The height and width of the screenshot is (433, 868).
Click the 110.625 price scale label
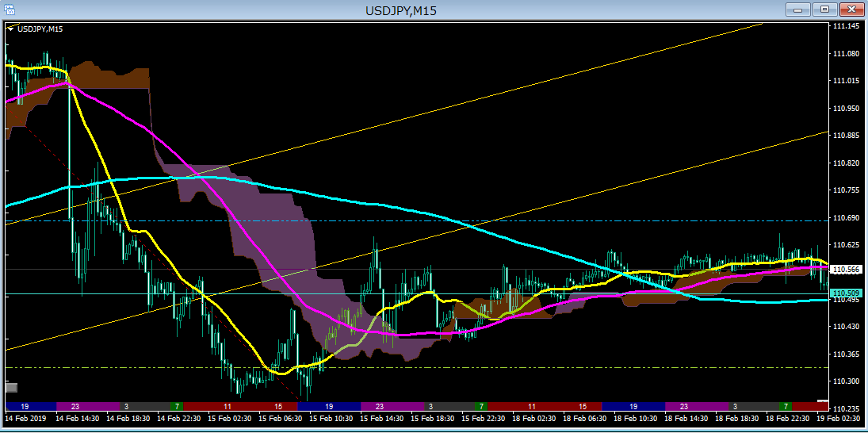click(x=846, y=245)
